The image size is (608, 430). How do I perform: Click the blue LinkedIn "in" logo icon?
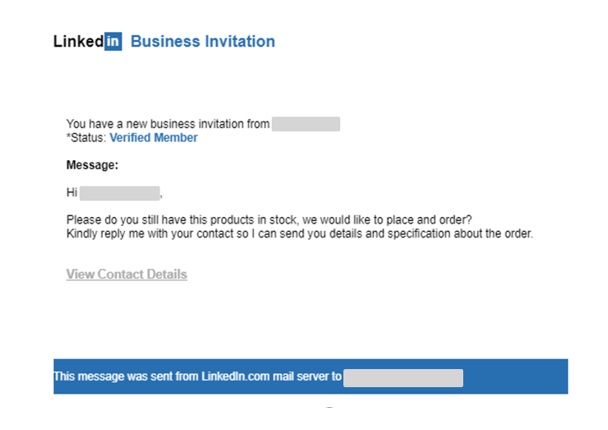click(113, 41)
